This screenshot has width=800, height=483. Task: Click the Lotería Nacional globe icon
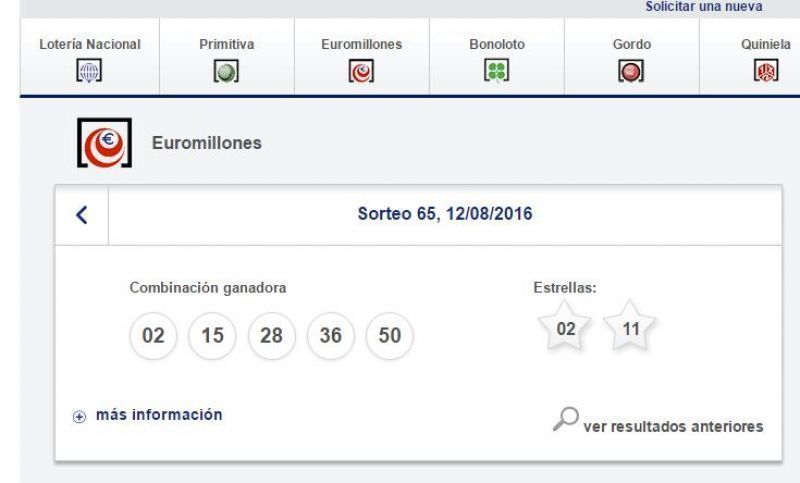point(89,71)
